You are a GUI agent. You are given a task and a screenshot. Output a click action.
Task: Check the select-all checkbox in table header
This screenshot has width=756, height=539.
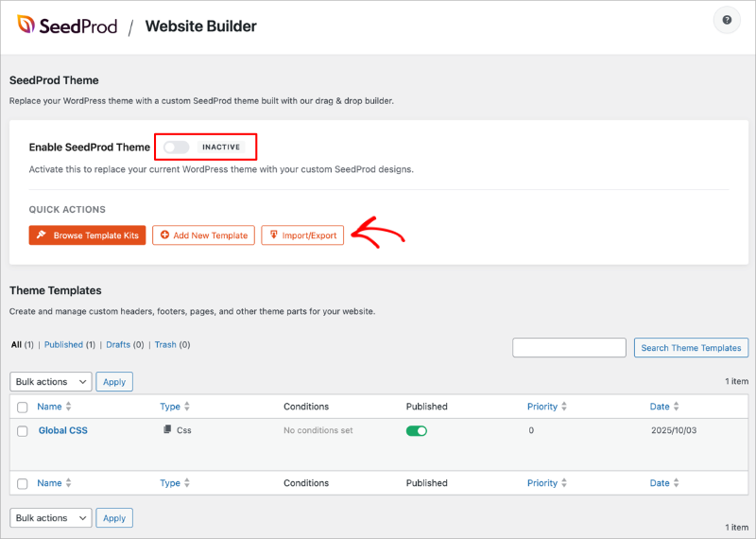[23, 407]
